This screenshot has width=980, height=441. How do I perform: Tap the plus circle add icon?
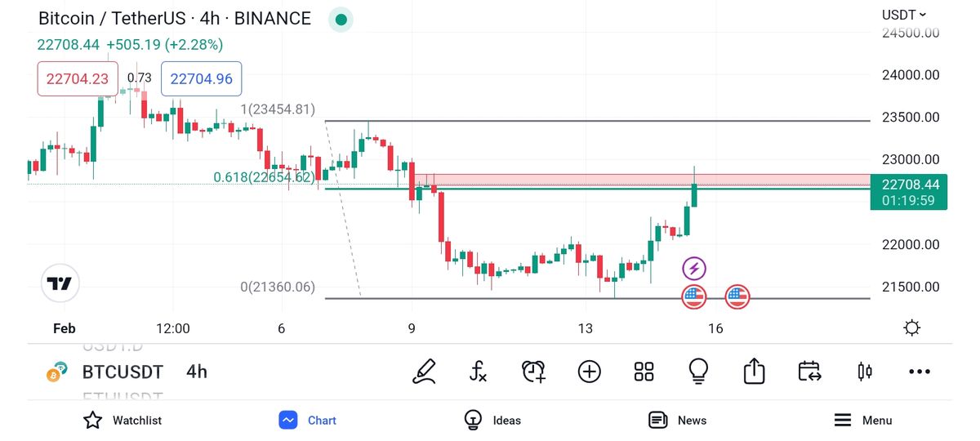coord(589,372)
